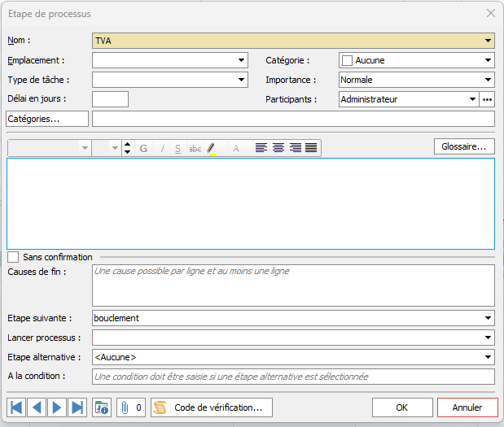
Task: Go to the previous process step
Action: click(x=37, y=407)
